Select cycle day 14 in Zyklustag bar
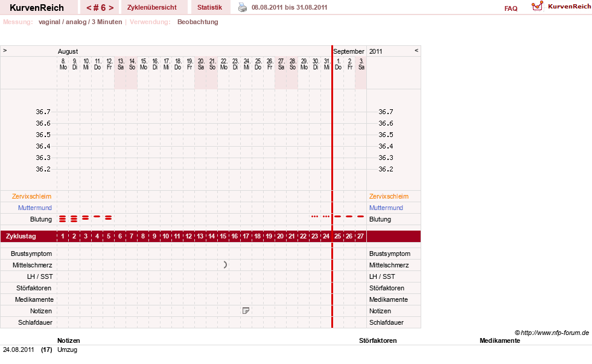 pos(211,237)
